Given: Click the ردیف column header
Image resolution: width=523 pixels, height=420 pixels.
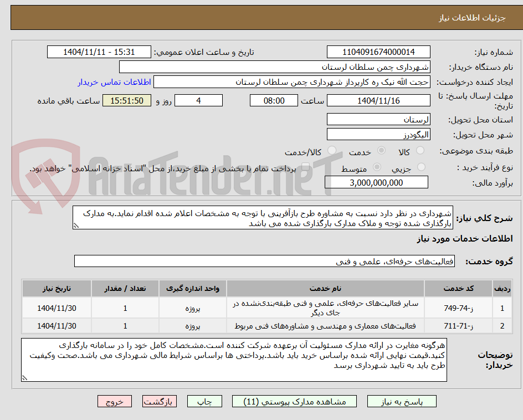Looking at the screenshot, I should 503,289.
